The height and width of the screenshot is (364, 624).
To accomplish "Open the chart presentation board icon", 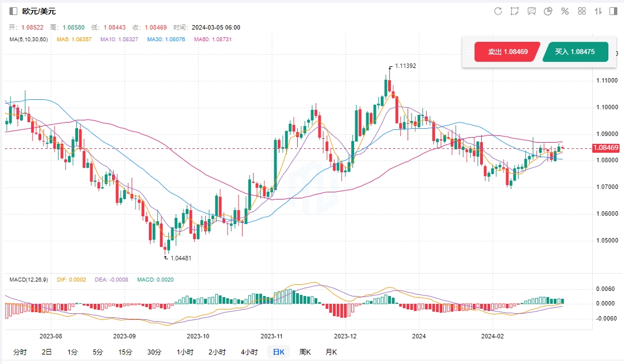I will pos(531,11).
